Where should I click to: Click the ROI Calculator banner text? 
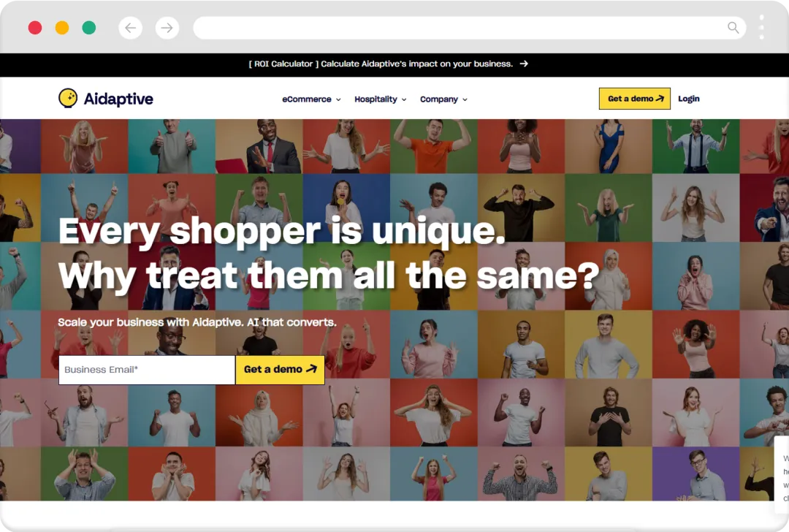(x=381, y=64)
